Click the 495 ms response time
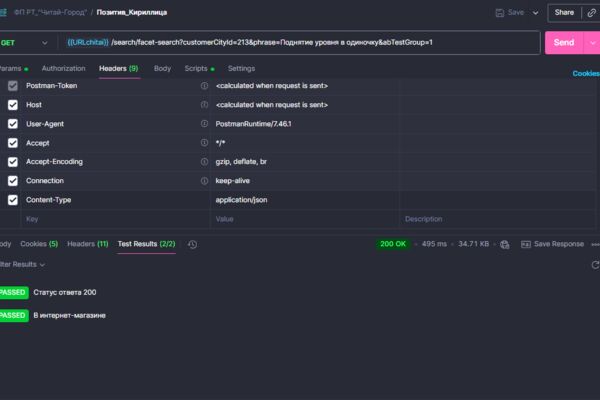This screenshot has width=600, height=400. [434, 244]
